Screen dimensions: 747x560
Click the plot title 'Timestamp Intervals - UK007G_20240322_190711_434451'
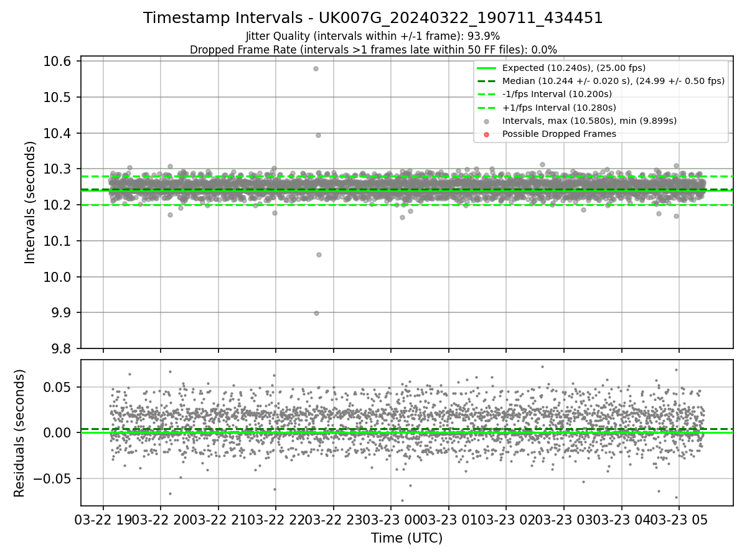coord(373,18)
